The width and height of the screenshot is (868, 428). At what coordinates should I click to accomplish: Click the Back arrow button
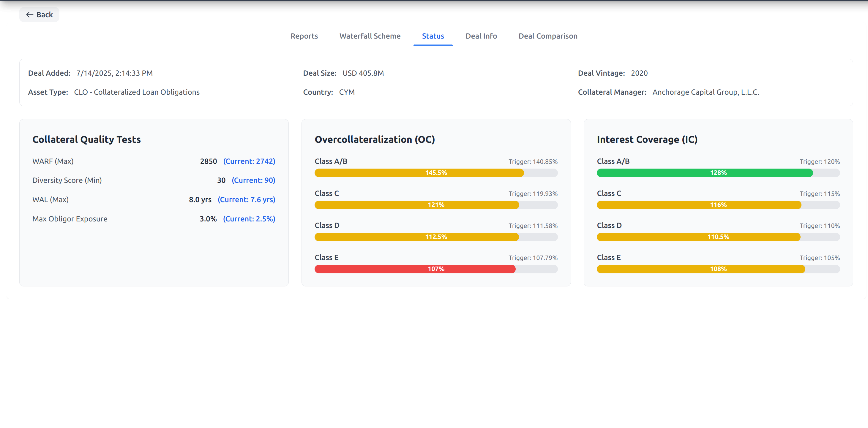[40, 15]
